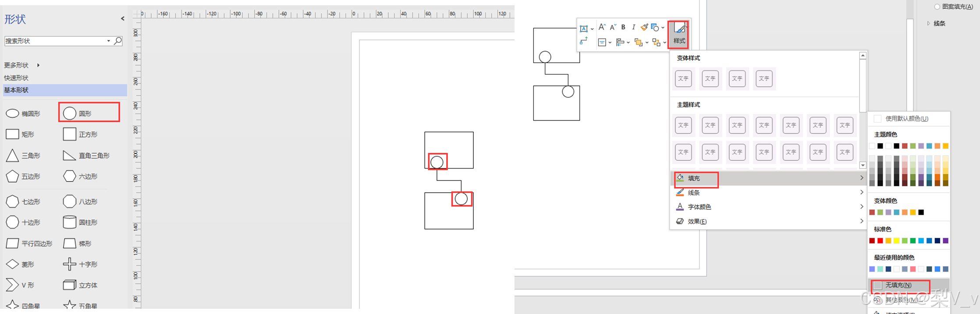Select the connector tool icon
The width and height of the screenshot is (980, 314).
pyautogui.click(x=583, y=41)
